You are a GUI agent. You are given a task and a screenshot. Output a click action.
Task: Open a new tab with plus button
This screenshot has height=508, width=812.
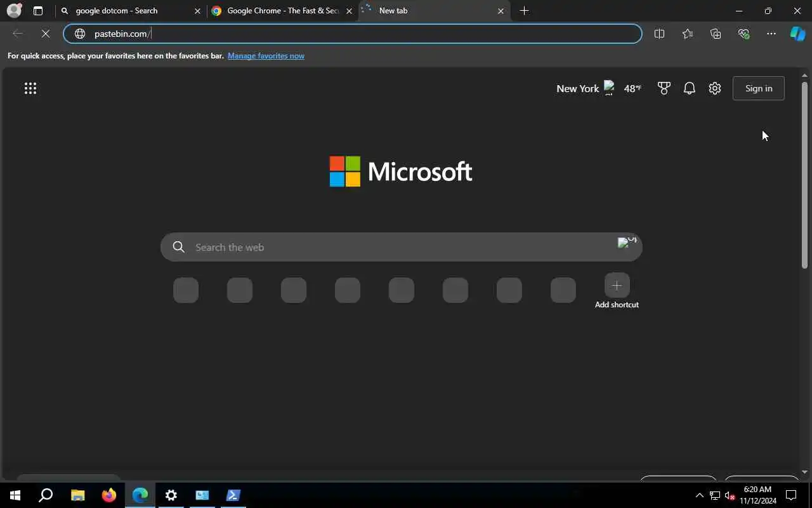(524, 11)
